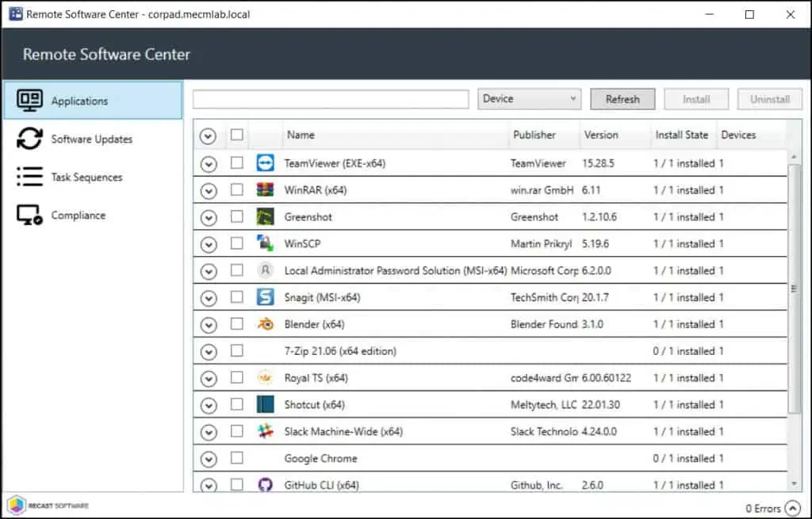Screen dimensions: 812x519
Task: Click the GitHub CLI application icon
Action: [265, 485]
